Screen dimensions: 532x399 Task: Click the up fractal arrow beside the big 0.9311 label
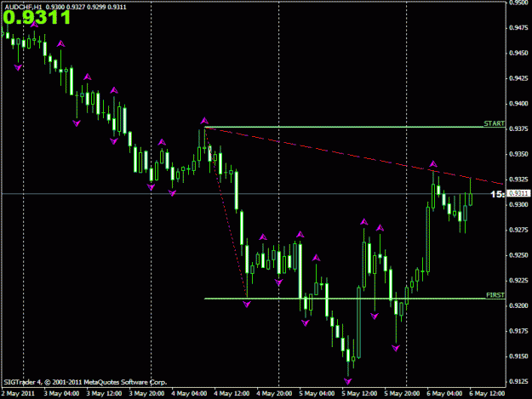click(34, 24)
